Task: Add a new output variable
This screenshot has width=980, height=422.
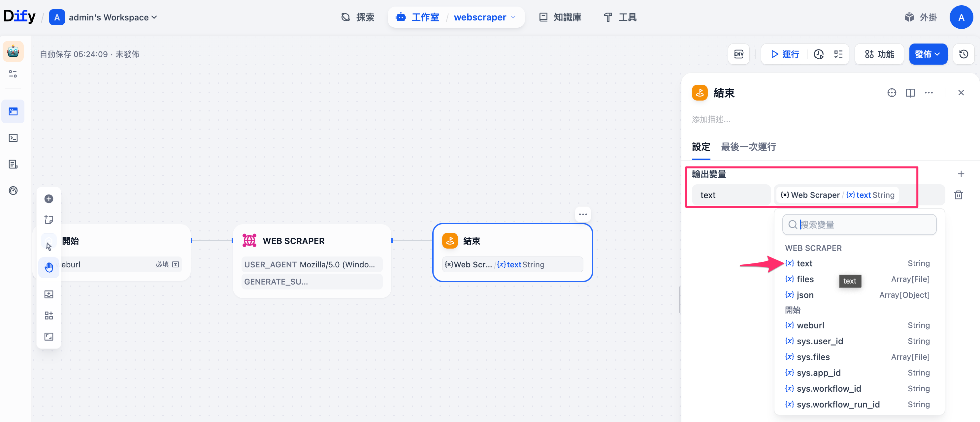Action: (x=961, y=174)
